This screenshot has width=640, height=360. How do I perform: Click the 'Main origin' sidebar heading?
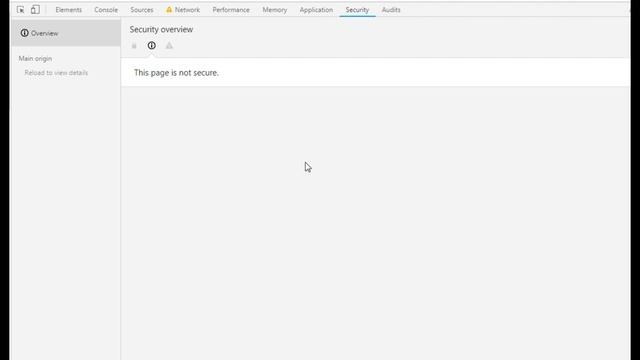pos(35,58)
